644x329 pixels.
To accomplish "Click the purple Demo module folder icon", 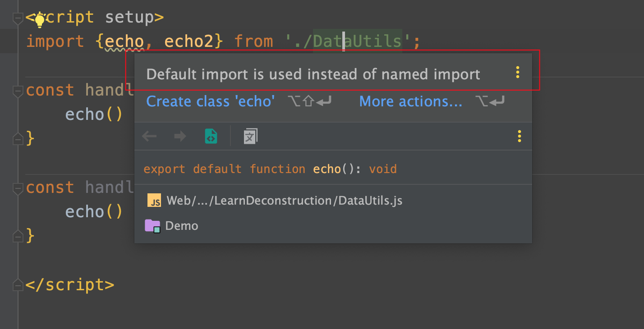I will 152,225.
